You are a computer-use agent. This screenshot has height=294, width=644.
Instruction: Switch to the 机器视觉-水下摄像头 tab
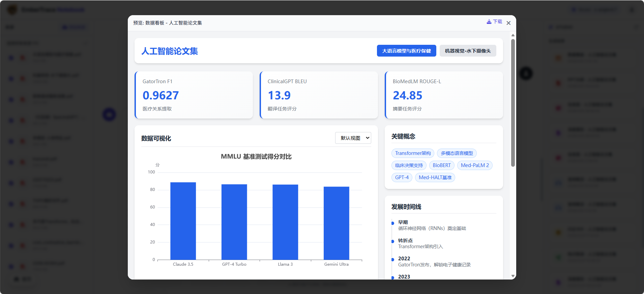coord(468,51)
